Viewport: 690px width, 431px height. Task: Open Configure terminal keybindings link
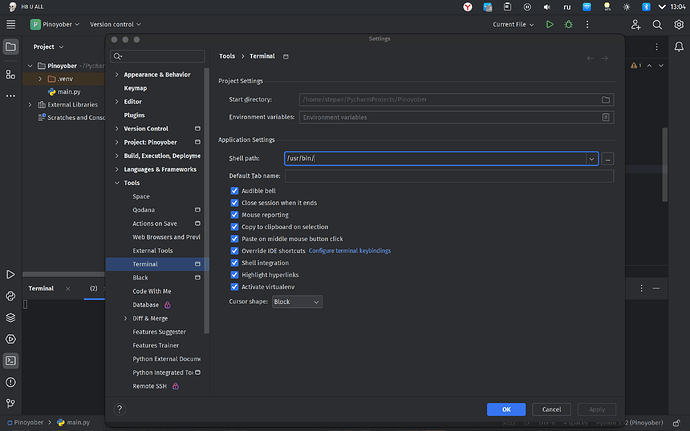tap(350, 251)
